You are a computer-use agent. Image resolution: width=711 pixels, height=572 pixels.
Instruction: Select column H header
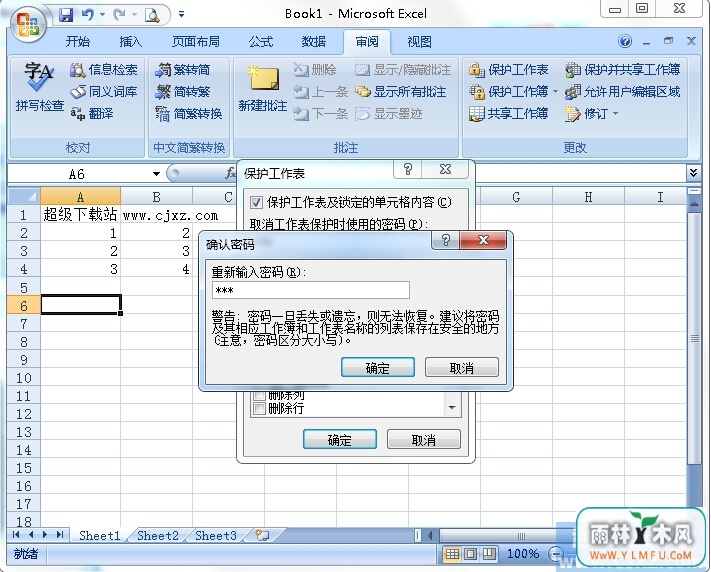(588, 197)
